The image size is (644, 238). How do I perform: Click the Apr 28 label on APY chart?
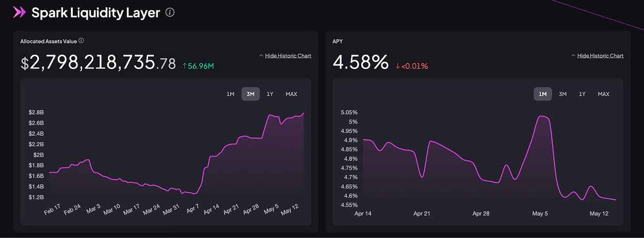tap(481, 213)
